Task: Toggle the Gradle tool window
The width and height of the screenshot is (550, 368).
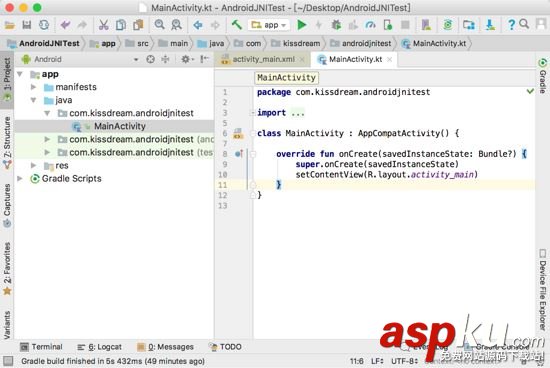Action: coord(542,76)
